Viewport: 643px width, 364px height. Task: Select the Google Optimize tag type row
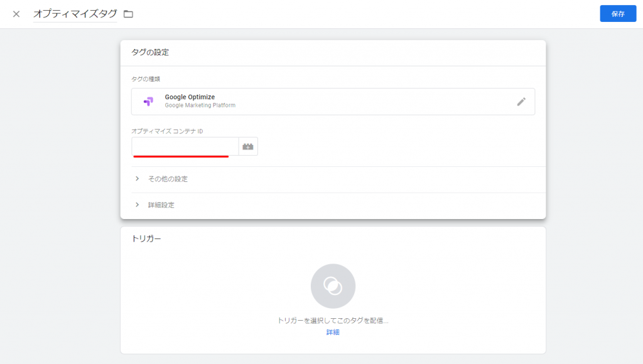[333, 101]
